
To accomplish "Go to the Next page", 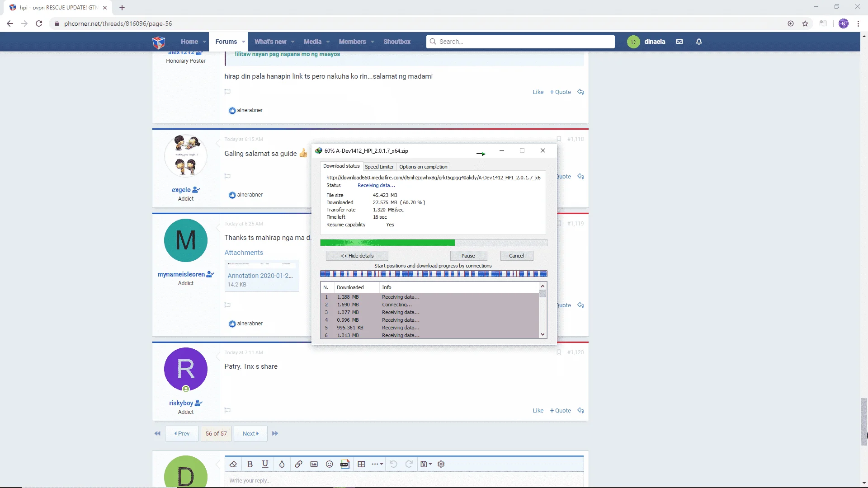I will 250,433.
